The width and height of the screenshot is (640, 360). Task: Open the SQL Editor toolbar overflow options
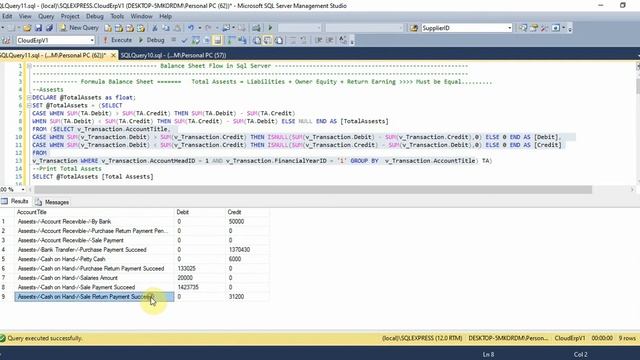click(352, 40)
